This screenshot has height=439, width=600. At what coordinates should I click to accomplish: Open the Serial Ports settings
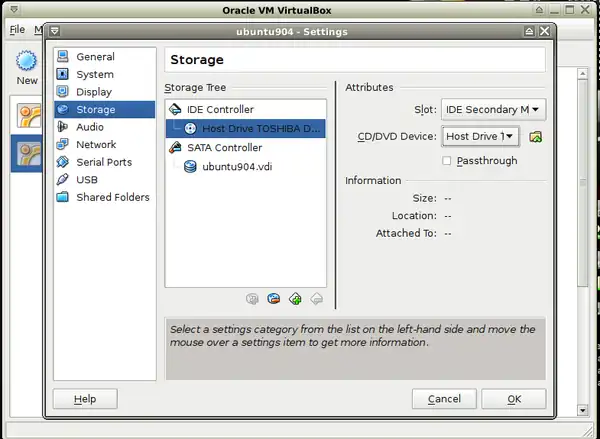[103, 162]
